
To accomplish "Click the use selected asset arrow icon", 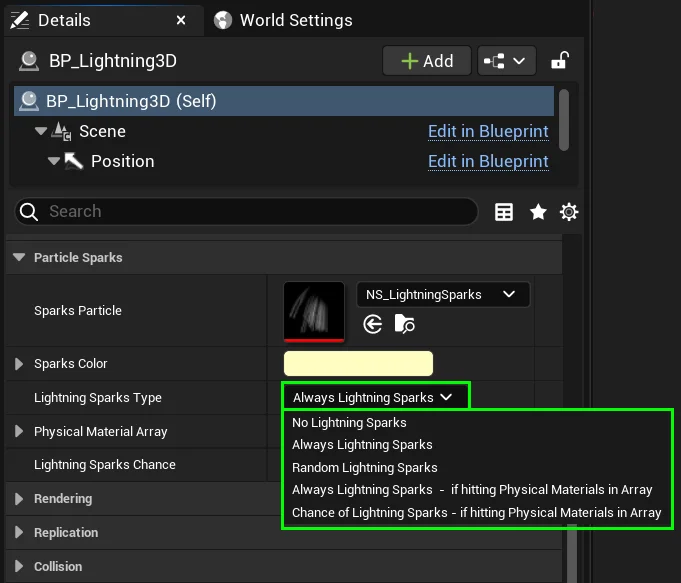I will pyautogui.click(x=373, y=323).
